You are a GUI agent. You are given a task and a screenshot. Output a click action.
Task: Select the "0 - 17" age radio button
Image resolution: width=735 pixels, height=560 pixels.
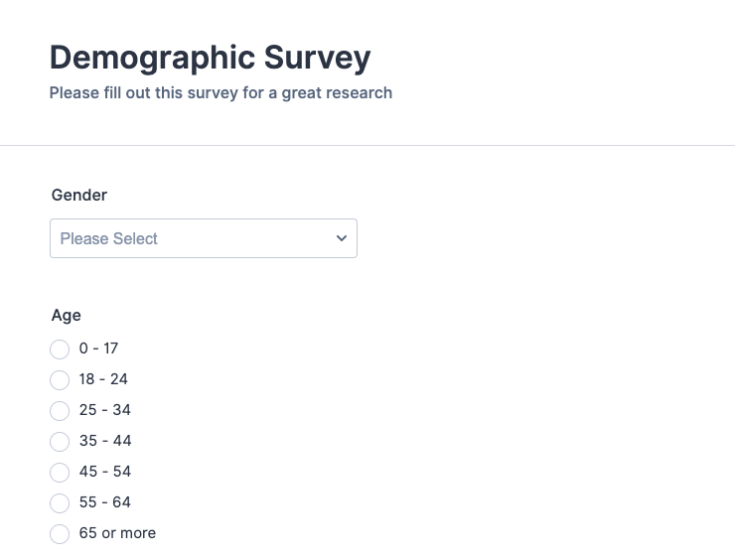(x=60, y=350)
